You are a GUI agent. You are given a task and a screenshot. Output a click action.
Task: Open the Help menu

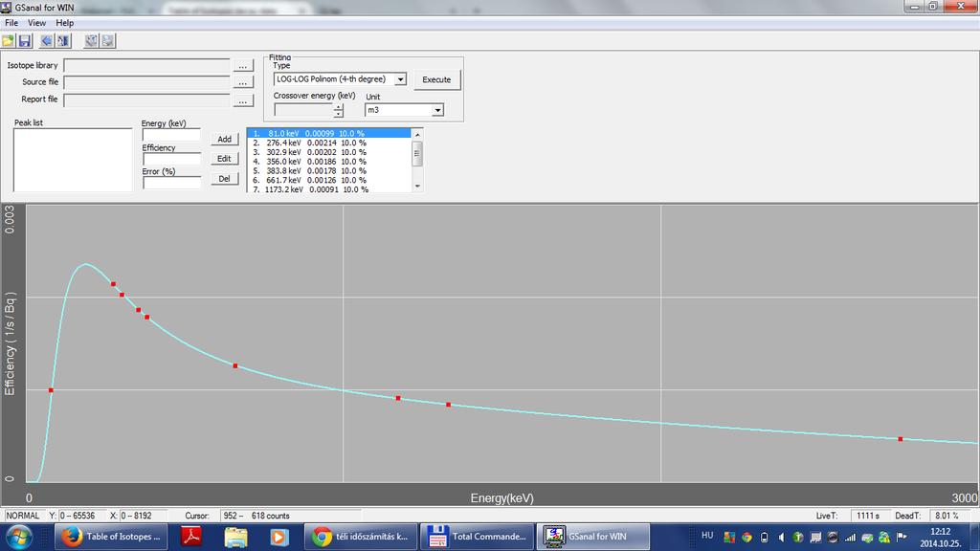[64, 23]
